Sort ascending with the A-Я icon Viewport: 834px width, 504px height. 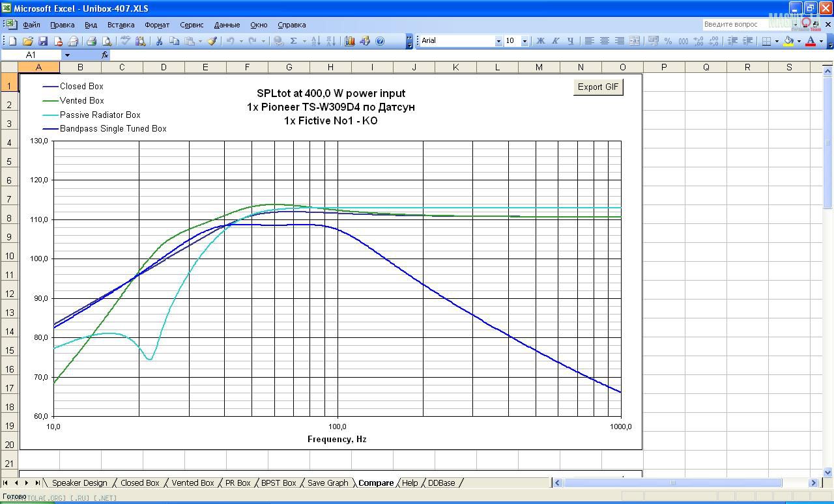[x=315, y=41]
